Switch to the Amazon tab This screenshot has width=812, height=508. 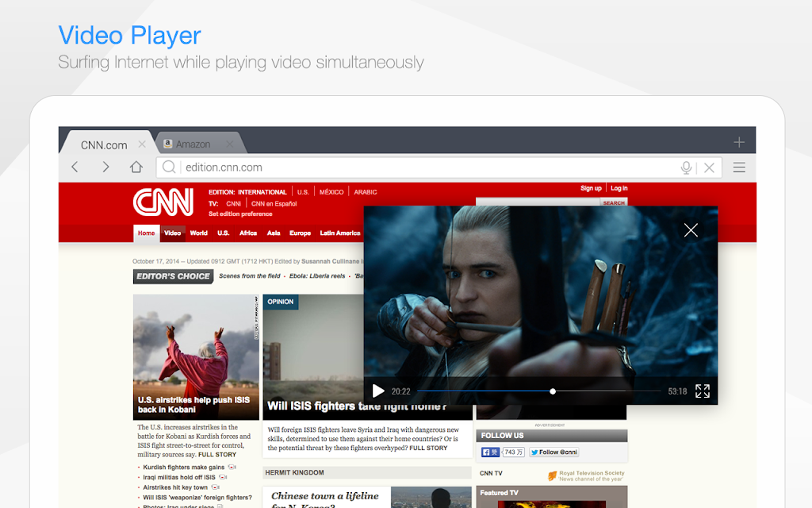[193, 144]
